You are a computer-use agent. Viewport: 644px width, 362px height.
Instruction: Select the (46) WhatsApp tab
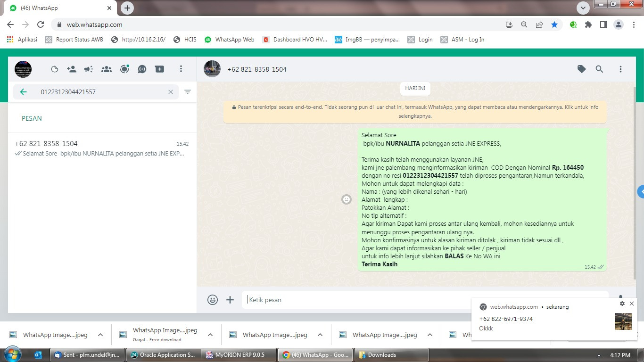(60, 8)
